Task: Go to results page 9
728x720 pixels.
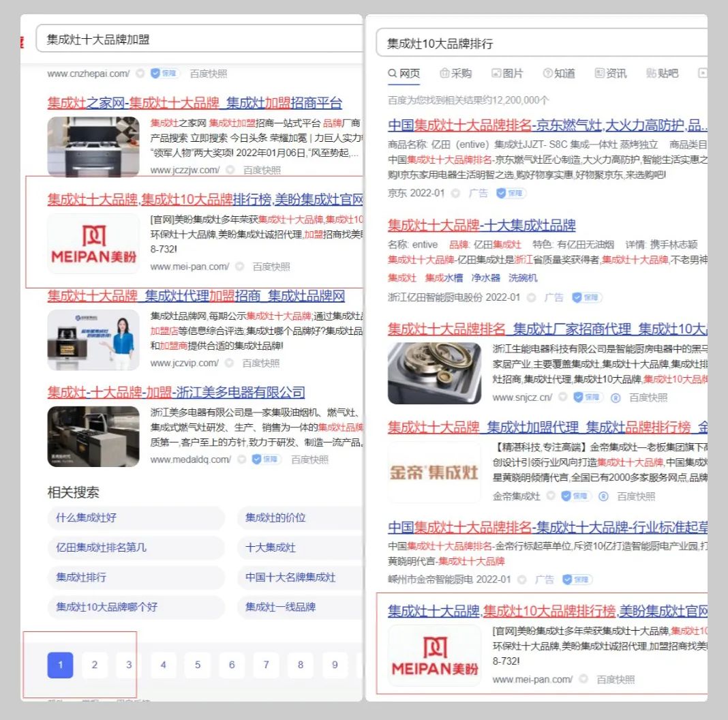Action: (x=335, y=665)
